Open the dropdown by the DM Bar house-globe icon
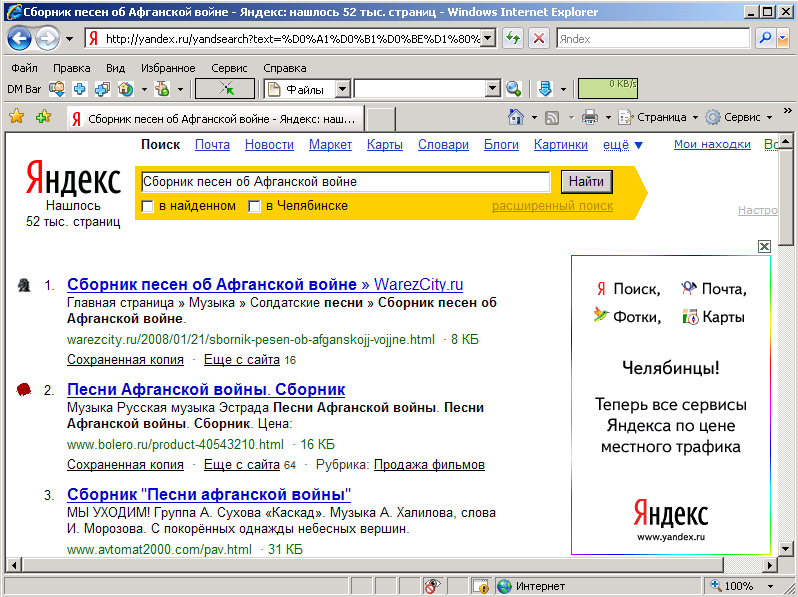Image resolution: width=798 pixels, height=597 pixels. 144,90
